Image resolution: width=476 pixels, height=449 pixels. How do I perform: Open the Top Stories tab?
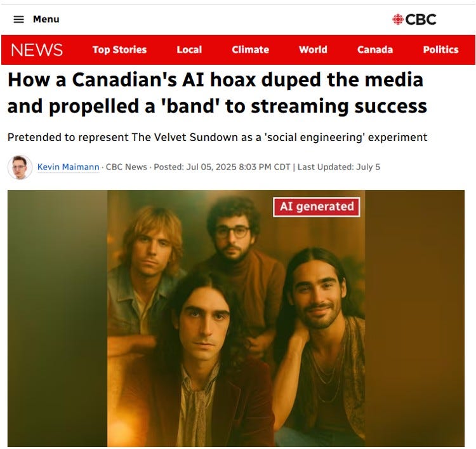119,50
